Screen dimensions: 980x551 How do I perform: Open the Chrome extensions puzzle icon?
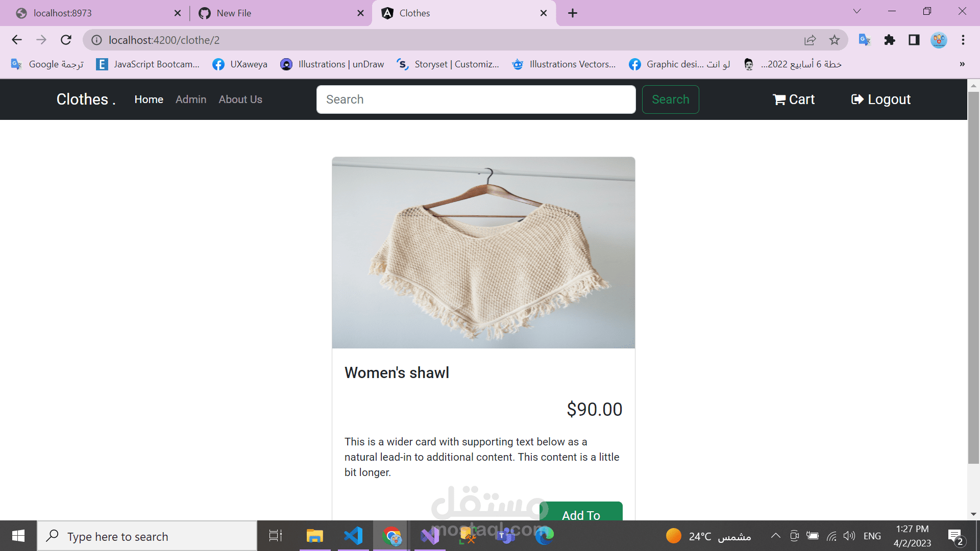pos(890,40)
